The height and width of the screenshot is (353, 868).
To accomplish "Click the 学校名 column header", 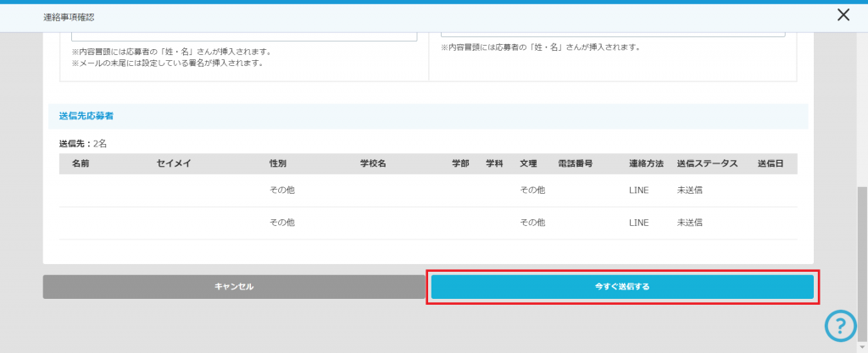I will [373, 163].
